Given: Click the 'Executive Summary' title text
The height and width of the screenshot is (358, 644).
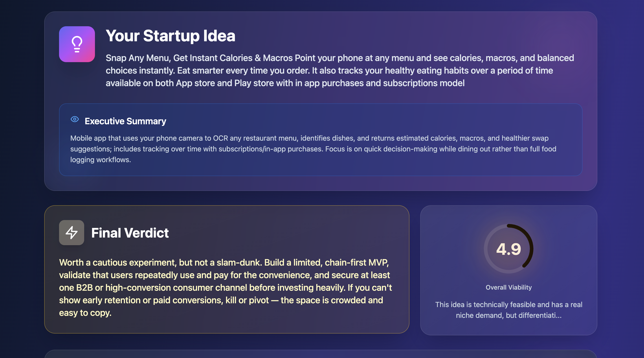Looking at the screenshot, I should [125, 121].
